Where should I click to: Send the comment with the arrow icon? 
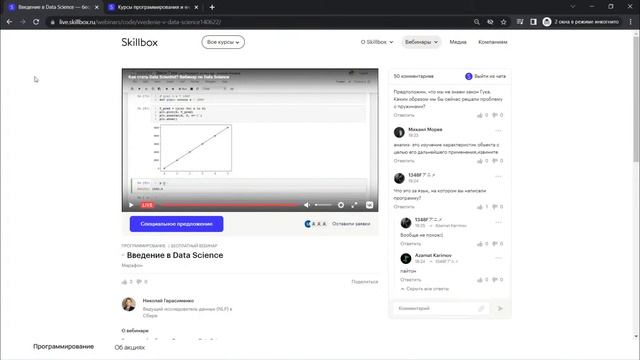(500, 309)
